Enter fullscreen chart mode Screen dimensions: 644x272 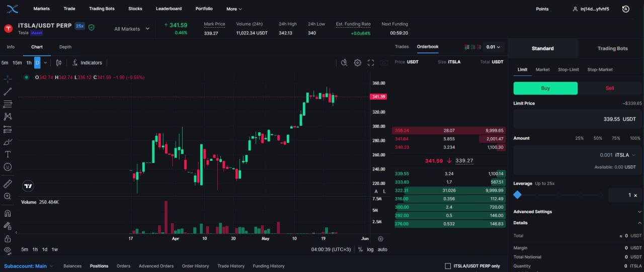click(x=371, y=63)
